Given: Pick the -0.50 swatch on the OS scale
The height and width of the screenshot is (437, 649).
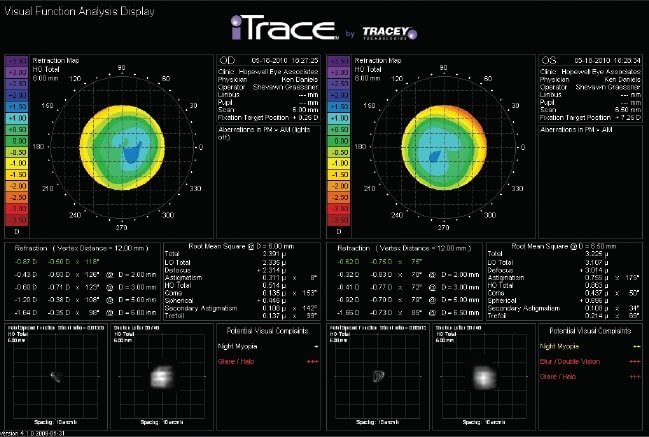Looking at the screenshot, I should [x=339, y=152].
